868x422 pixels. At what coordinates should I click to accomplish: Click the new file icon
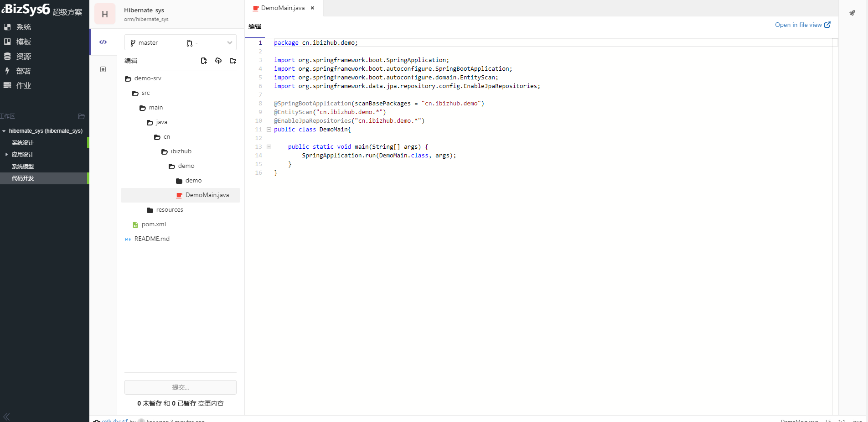pos(204,61)
